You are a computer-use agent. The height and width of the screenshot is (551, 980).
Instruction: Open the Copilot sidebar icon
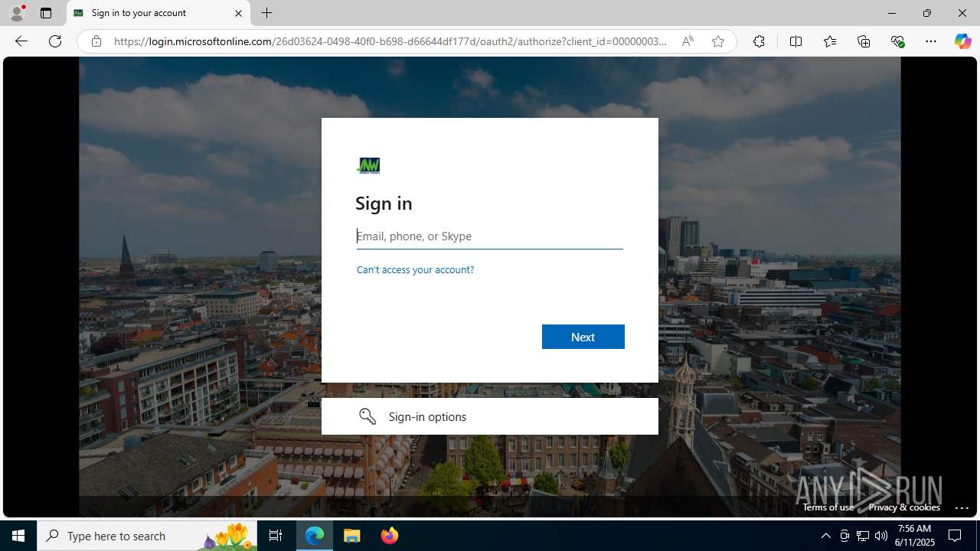[x=962, y=41]
